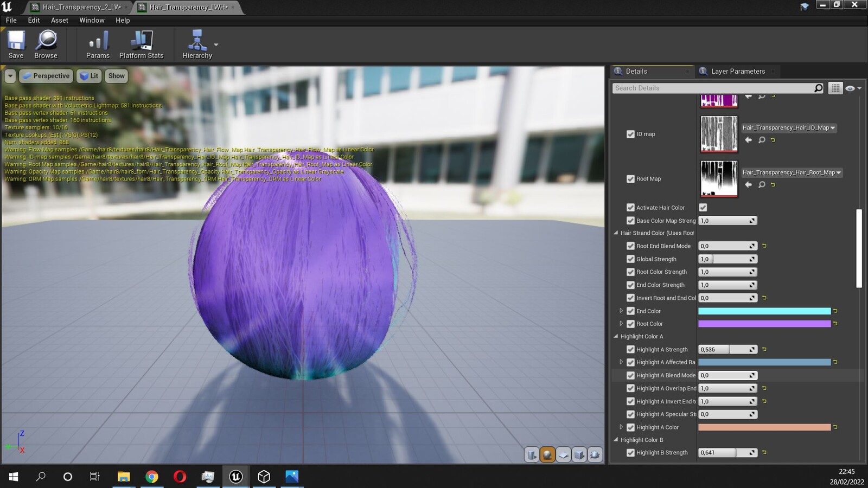Uncheck the ID map parameter override
Viewport: 868px width, 488px height.
click(x=630, y=134)
